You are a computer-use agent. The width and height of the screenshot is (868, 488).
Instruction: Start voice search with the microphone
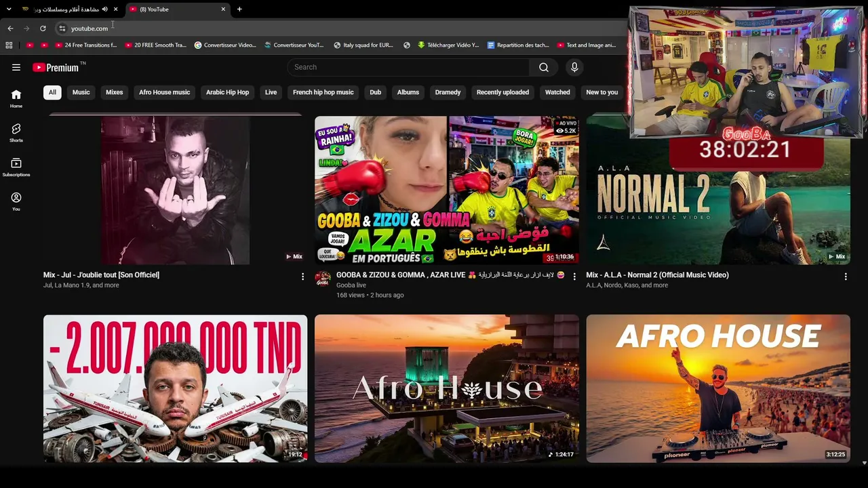(x=574, y=67)
